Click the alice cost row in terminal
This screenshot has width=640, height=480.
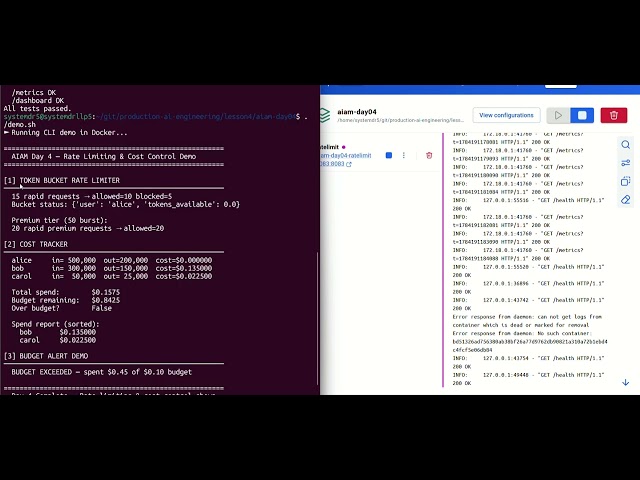[112, 260]
